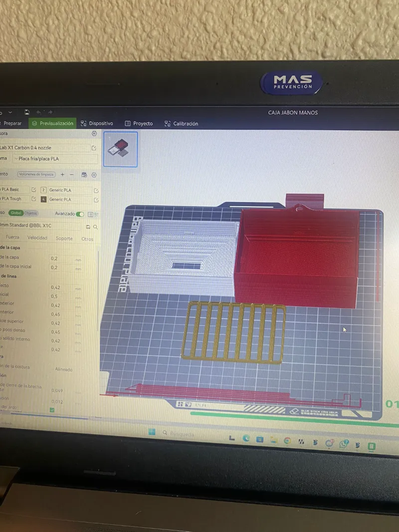This screenshot has height=532, width=399.
Task: Open the Windows Start menu
Action: [152, 432]
